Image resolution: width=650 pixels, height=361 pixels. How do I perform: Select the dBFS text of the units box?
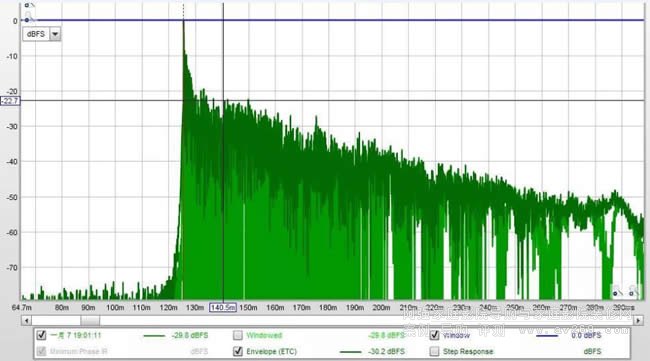point(36,34)
